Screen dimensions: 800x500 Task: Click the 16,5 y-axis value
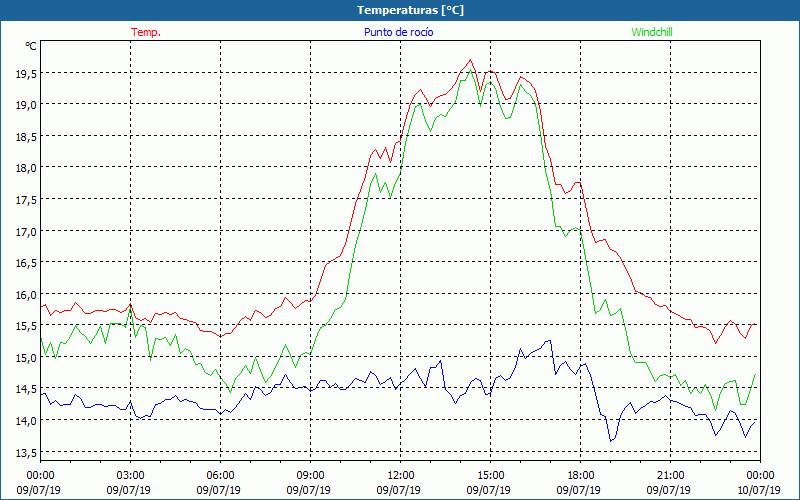pos(26,263)
